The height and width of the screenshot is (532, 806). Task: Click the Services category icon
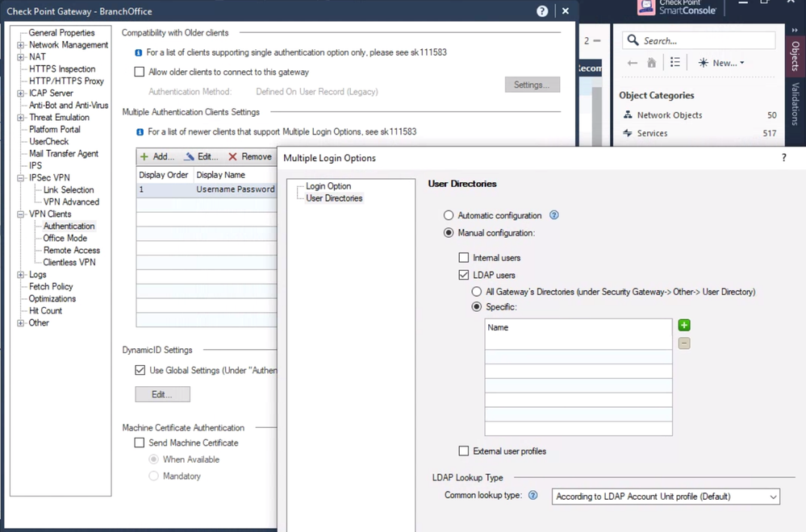(628, 133)
